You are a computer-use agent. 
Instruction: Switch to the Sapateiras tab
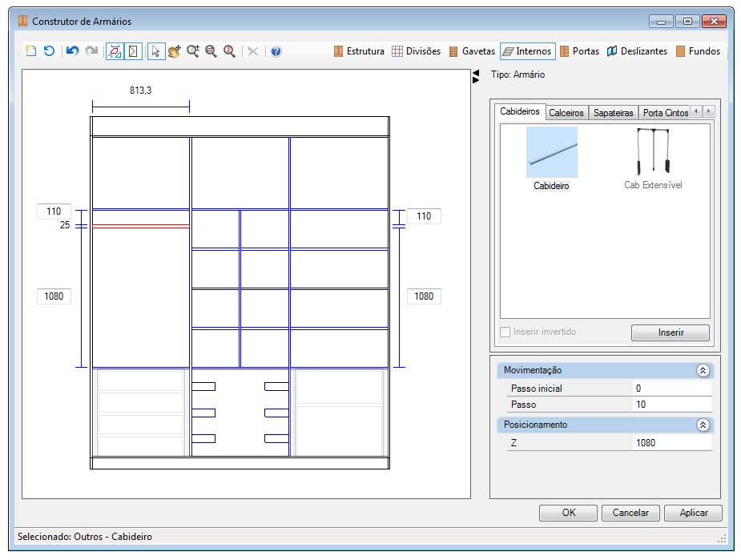coord(613,113)
